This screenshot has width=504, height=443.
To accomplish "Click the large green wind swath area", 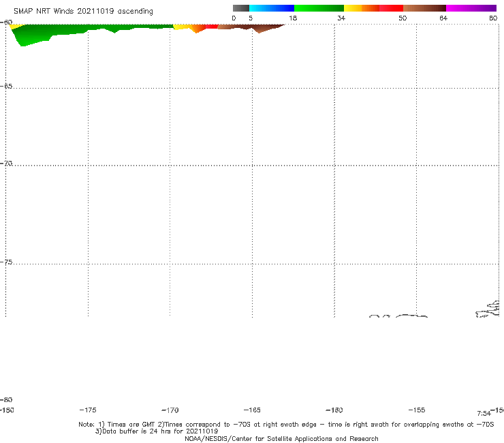I will pos(64,31).
